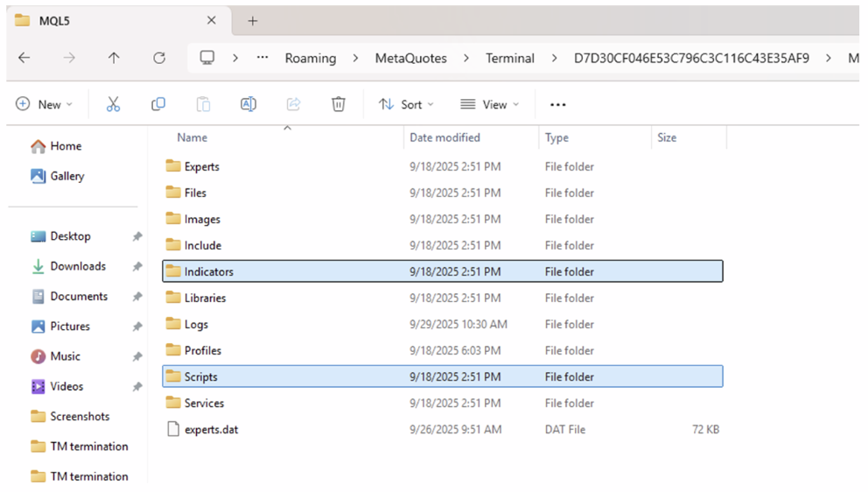Open the new tab plus button

[x=253, y=21]
